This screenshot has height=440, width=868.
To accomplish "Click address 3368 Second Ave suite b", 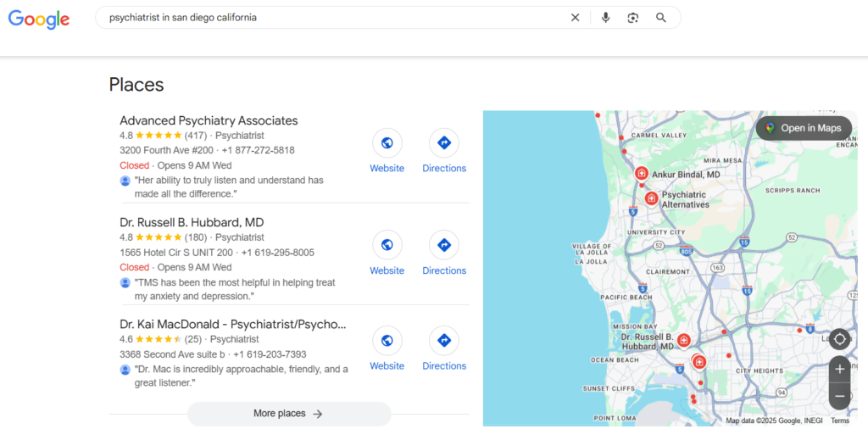I will click(172, 354).
